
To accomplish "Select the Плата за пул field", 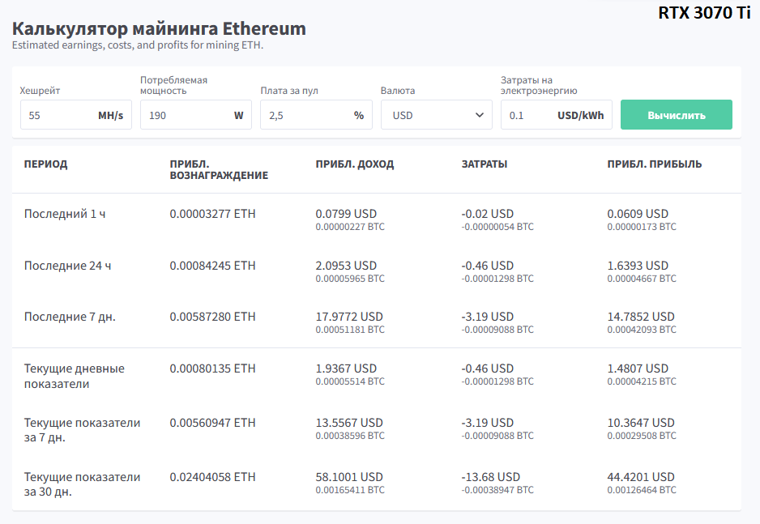I will point(303,115).
